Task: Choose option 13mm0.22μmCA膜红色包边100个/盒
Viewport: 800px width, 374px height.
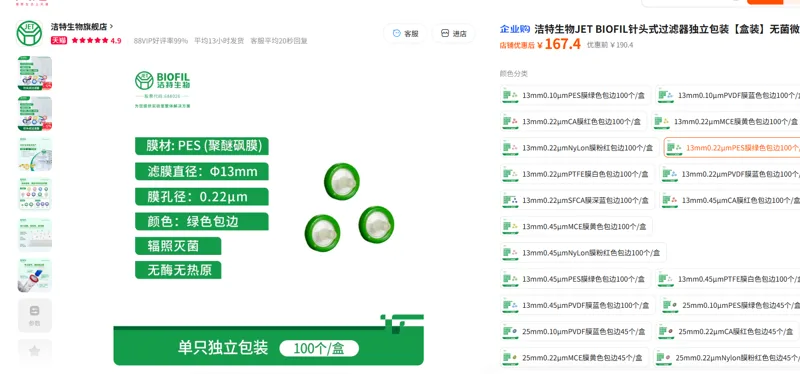Action: pos(574,121)
